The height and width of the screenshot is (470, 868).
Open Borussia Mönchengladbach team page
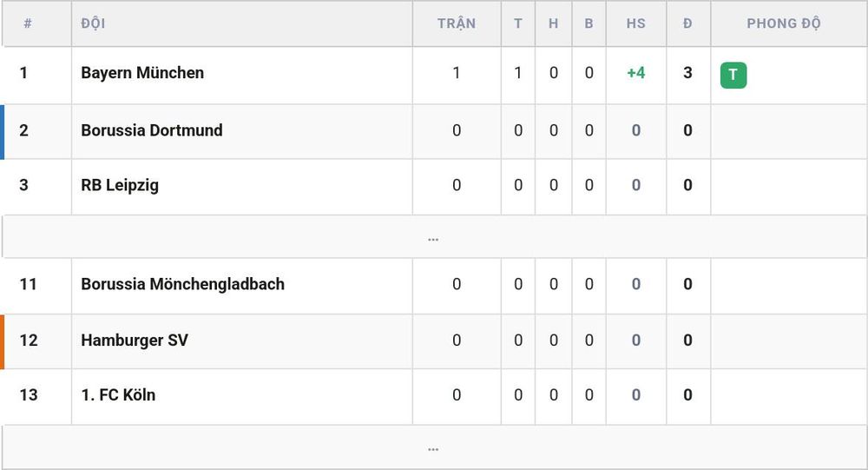tap(182, 284)
